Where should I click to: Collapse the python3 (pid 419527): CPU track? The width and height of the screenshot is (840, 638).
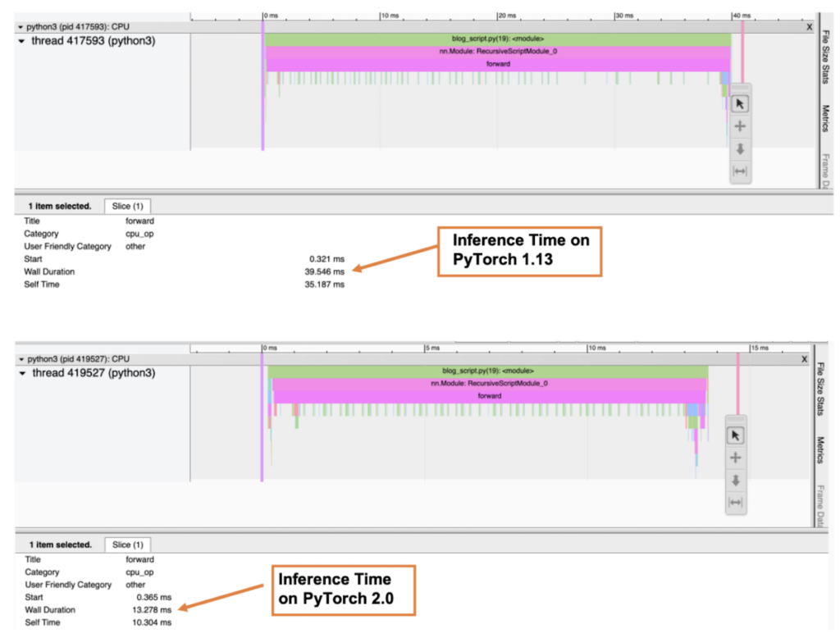(20, 358)
